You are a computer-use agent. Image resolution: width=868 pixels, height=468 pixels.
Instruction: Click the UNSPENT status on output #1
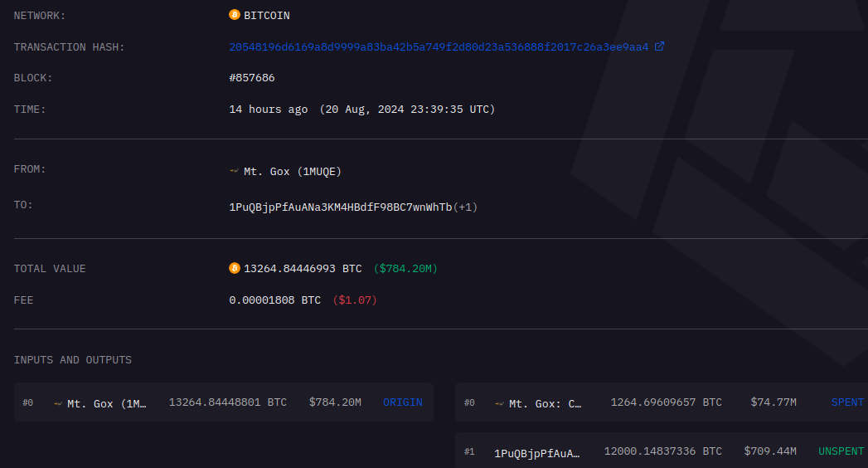[x=841, y=451]
